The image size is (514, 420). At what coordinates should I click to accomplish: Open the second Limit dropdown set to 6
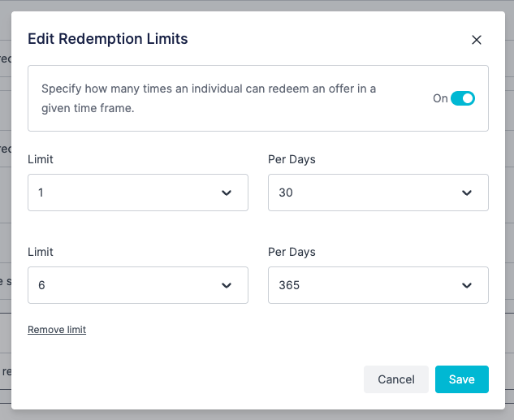pos(138,285)
